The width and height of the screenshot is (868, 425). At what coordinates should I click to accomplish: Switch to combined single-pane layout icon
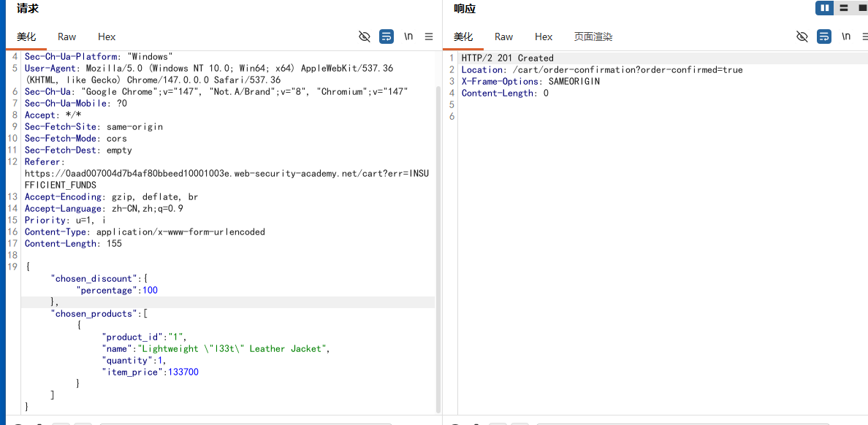point(861,8)
